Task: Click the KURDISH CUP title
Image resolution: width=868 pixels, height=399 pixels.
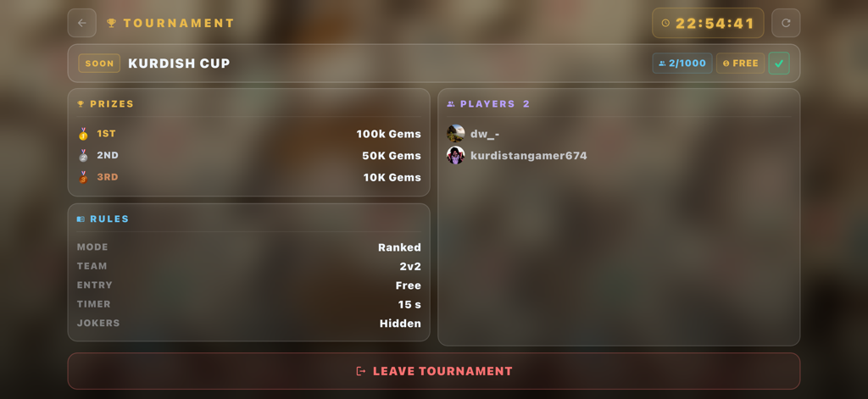Action: [x=179, y=63]
